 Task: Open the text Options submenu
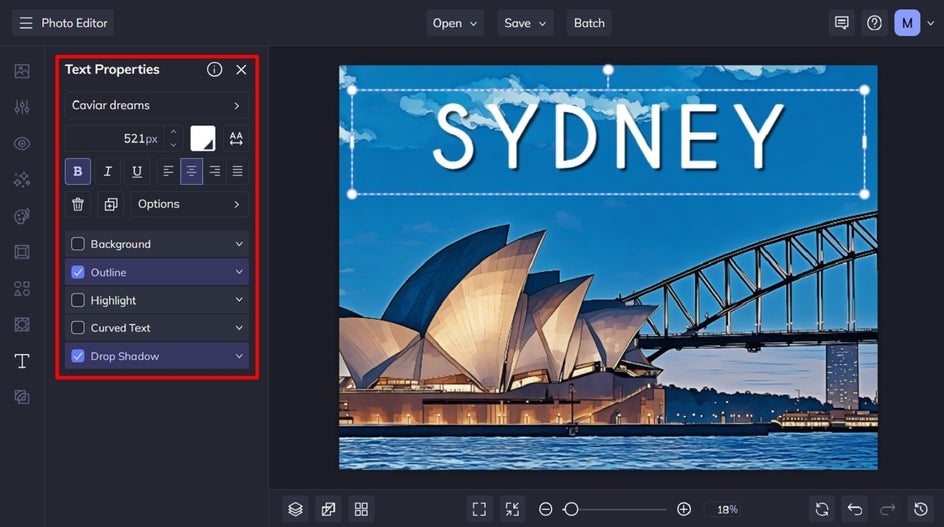pos(190,204)
